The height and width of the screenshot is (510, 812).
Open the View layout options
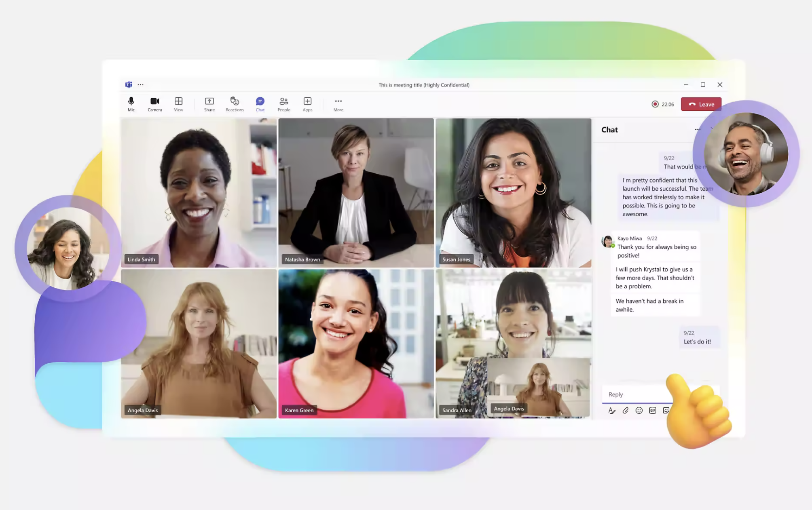178,104
